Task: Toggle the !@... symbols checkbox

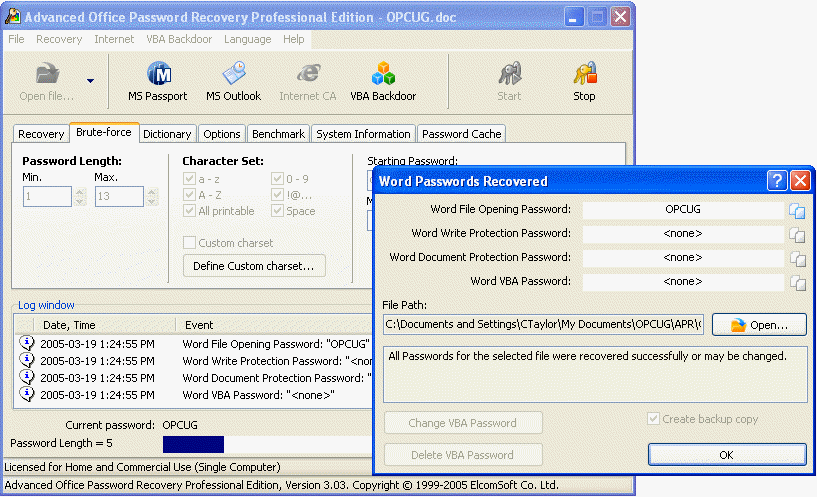Action: pyautogui.click(x=277, y=195)
